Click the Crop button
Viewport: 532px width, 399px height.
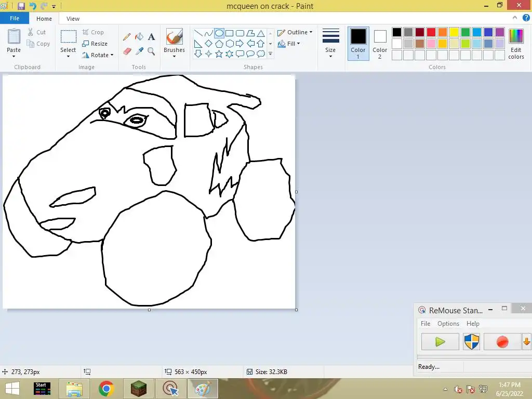pyautogui.click(x=93, y=32)
